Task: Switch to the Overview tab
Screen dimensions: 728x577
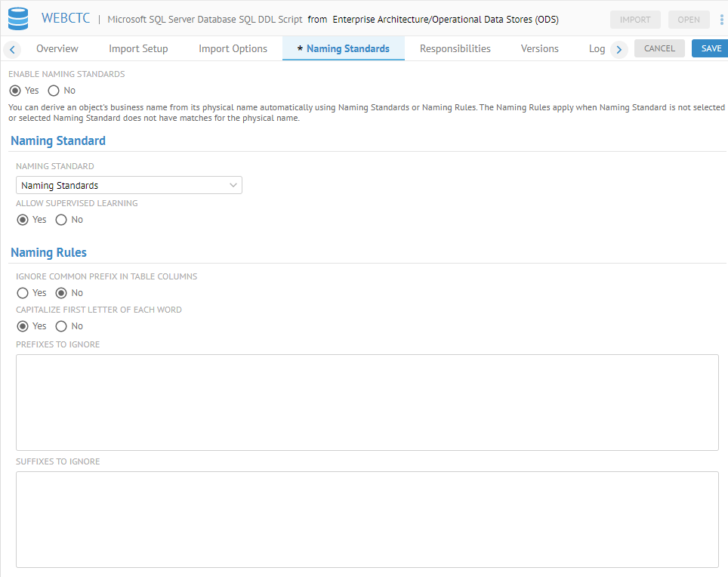Action: click(x=57, y=48)
